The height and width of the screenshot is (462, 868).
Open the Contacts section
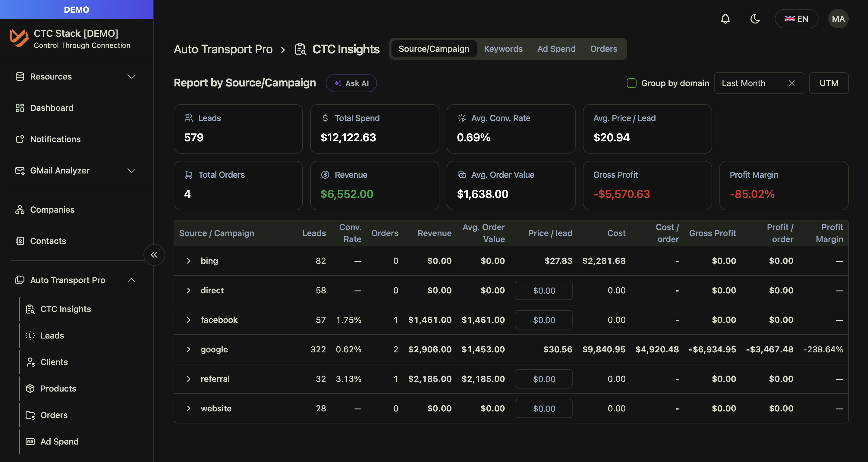click(x=48, y=241)
